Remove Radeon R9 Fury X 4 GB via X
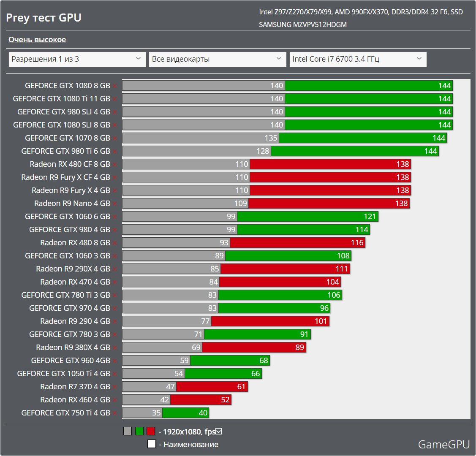Screen dimensions: 476x456 (x=115, y=190)
